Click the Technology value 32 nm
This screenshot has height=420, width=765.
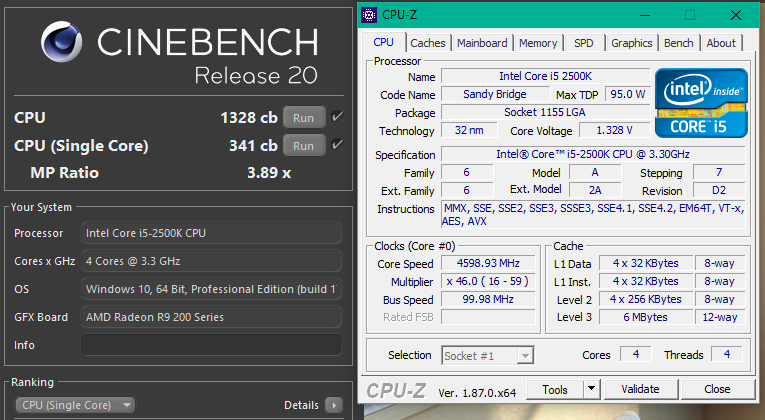click(469, 130)
